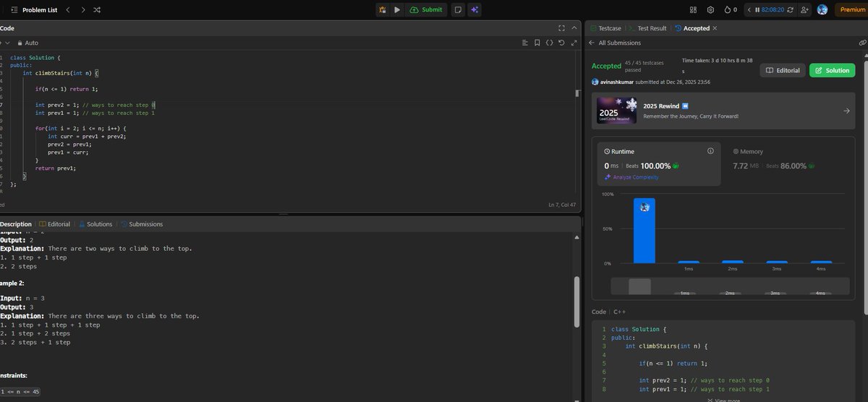
Task: Expand the editor with diagonal arrows icon
Action: pos(573,43)
